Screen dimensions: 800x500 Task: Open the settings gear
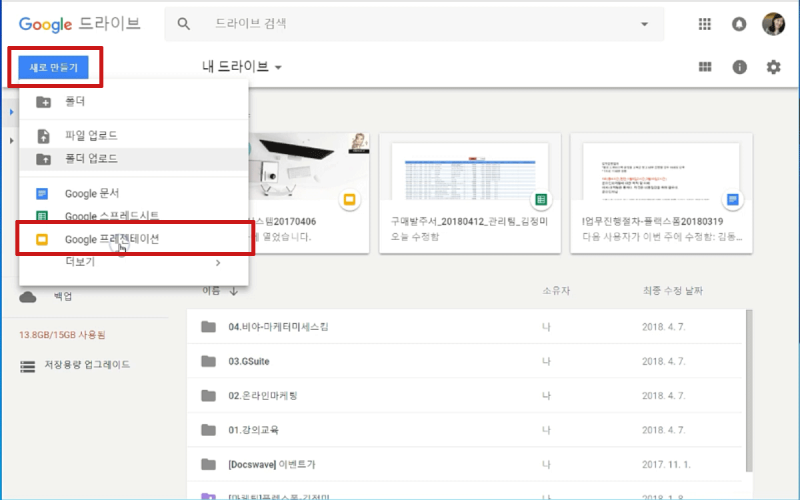point(773,67)
